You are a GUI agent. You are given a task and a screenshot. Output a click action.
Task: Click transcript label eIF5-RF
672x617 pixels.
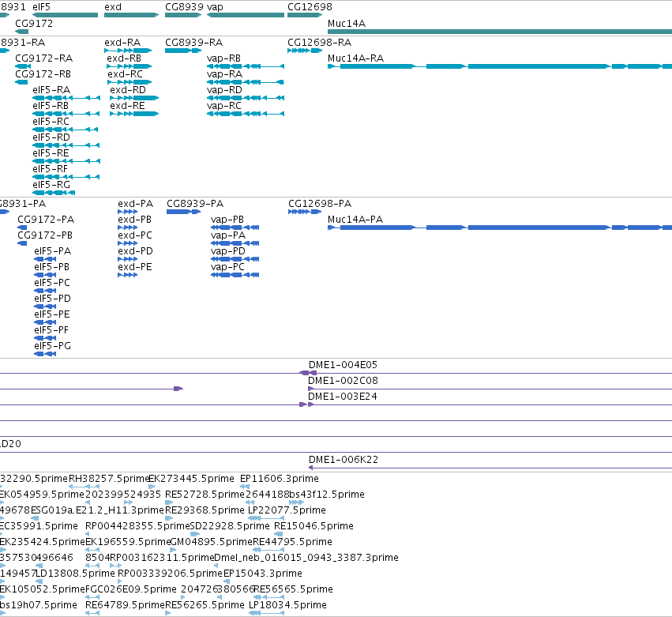click(50, 169)
